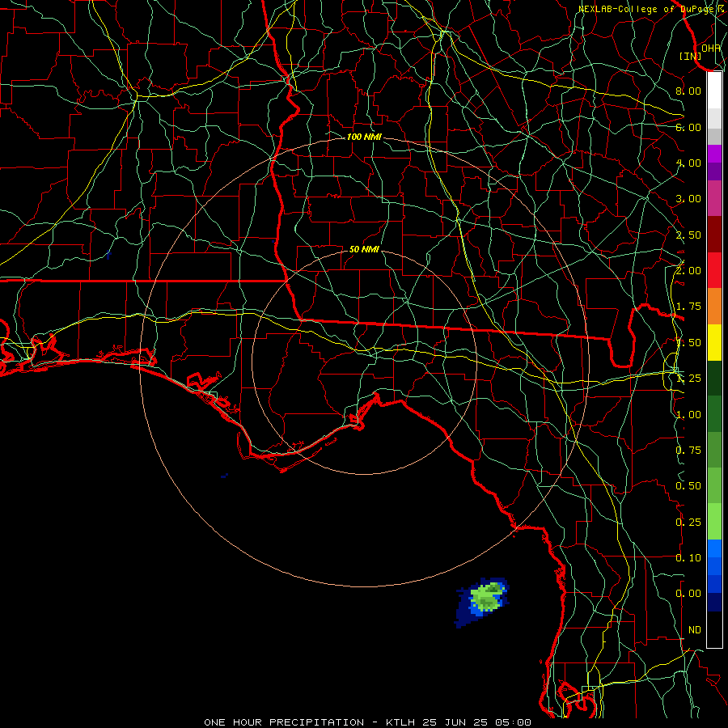Click the 0.50 legend value
The width and height of the screenshot is (728, 728).
pyautogui.click(x=688, y=486)
